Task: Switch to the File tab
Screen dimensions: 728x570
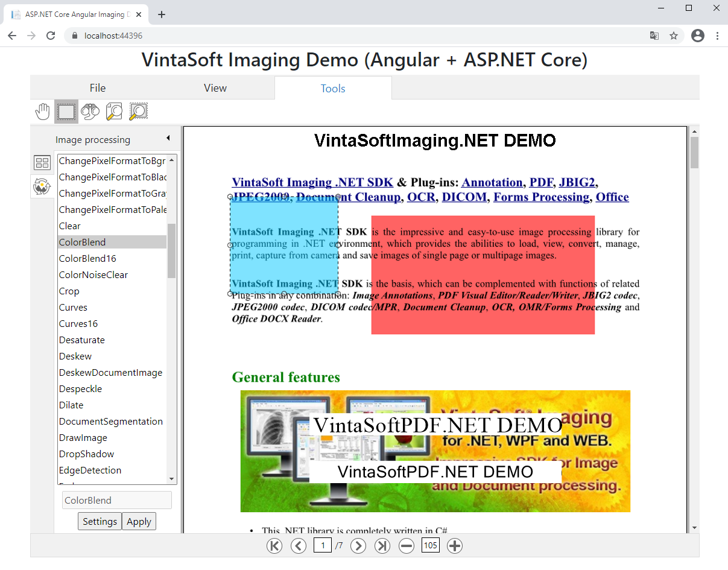Action: tap(98, 88)
